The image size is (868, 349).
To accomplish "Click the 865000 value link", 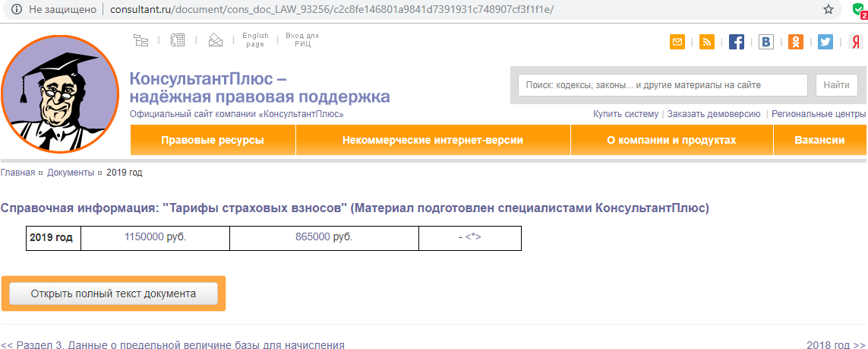I will 313,237.
